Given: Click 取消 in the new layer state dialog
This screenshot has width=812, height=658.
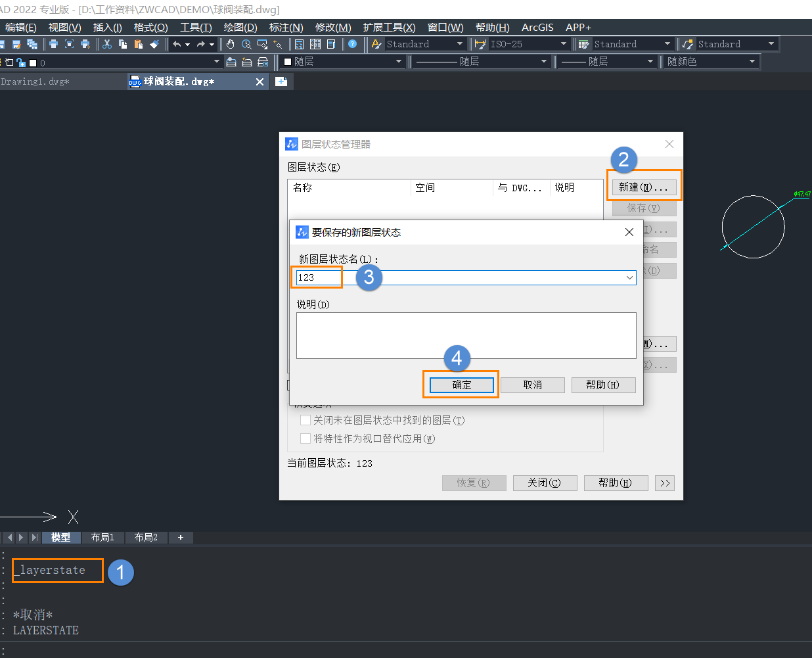Looking at the screenshot, I should 533,385.
